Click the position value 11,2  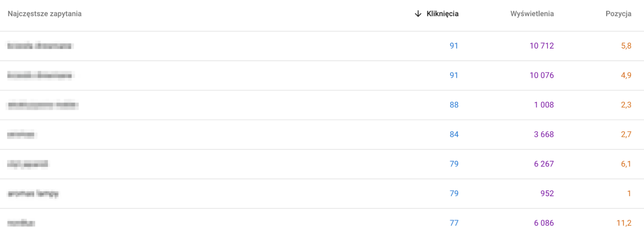pos(623,223)
